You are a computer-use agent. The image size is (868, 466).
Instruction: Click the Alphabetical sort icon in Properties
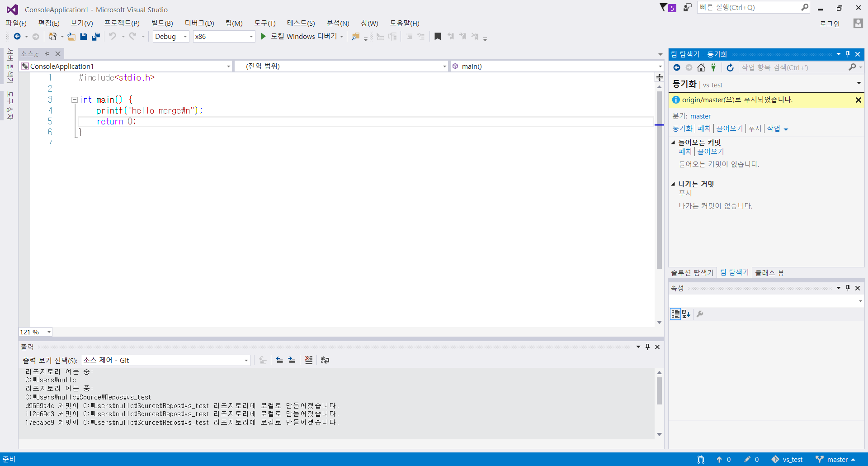(x=686, y=314)
